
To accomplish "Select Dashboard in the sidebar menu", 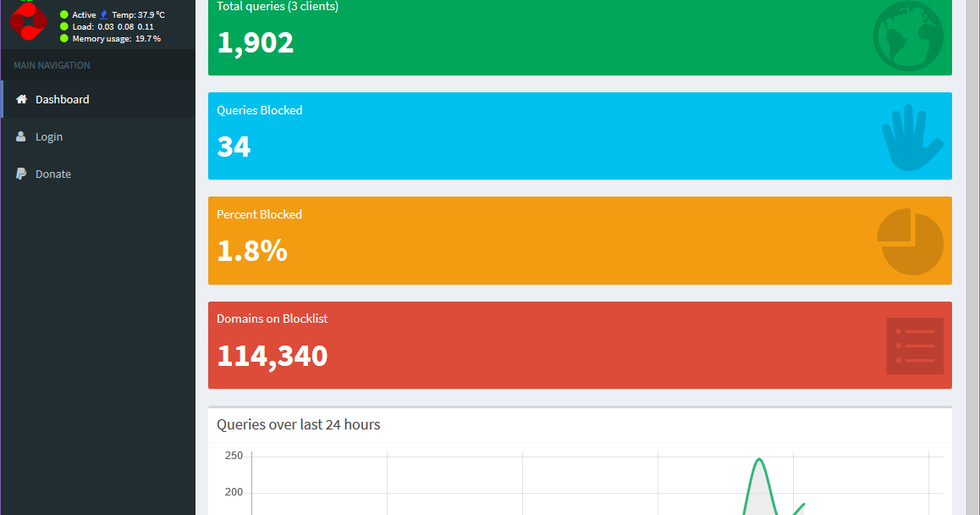I will pyautogui.click(x=61, y=99).
